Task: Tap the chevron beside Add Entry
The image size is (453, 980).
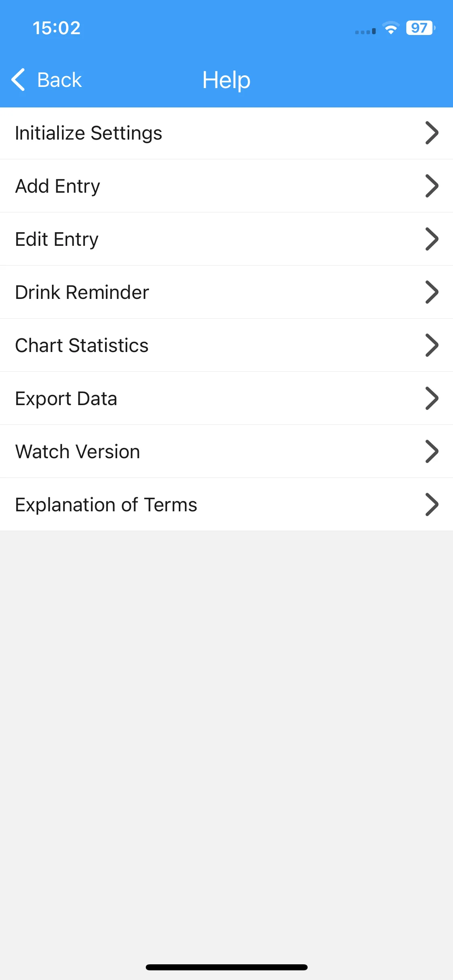Action: (x=432, y=186)
